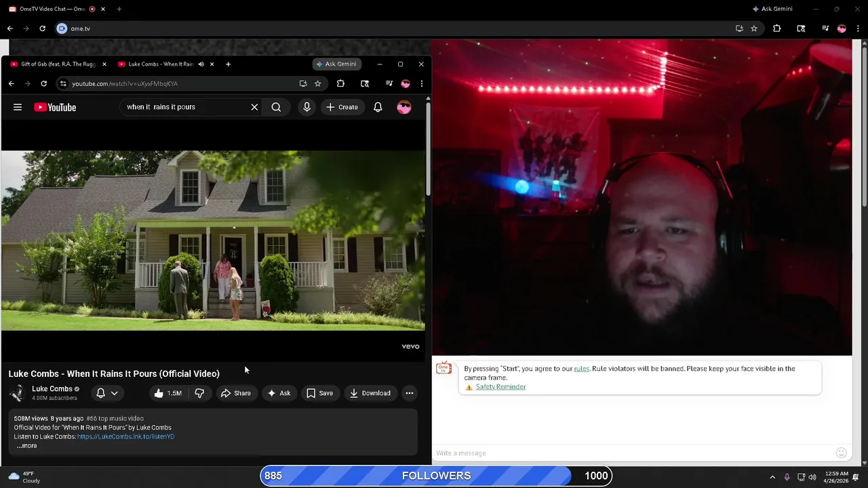Screen dimensions: 868x488
Task: Go to YouTube home via logo
Action: pos(55,107)
